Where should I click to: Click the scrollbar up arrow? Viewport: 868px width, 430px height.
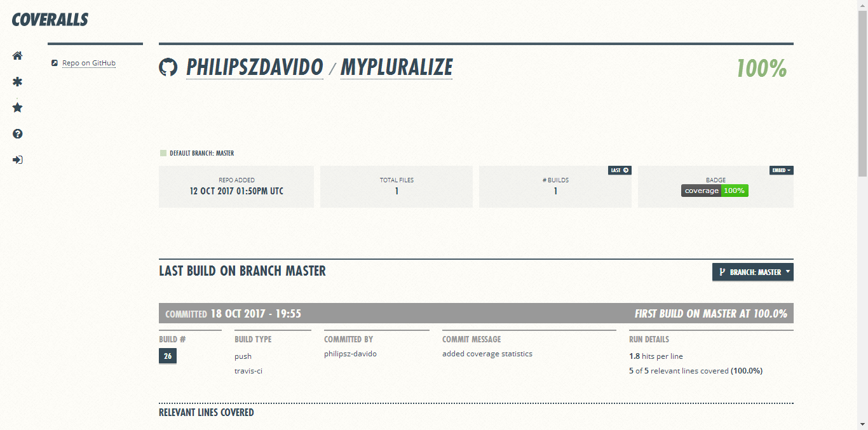[862, 5]
